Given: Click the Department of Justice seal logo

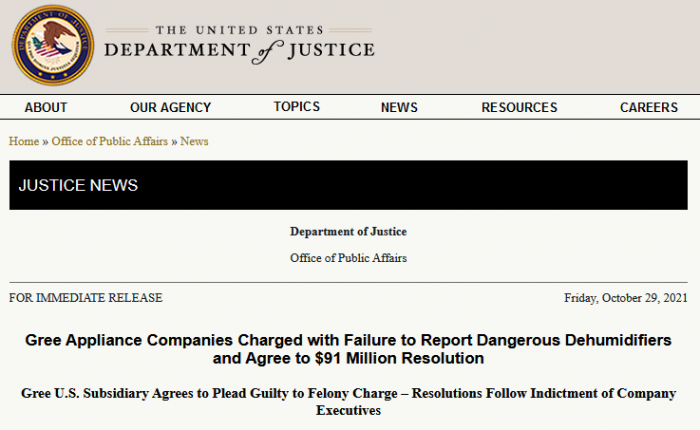Looking at the screenshot, I should pyautogui.click(x=52, y=45).
